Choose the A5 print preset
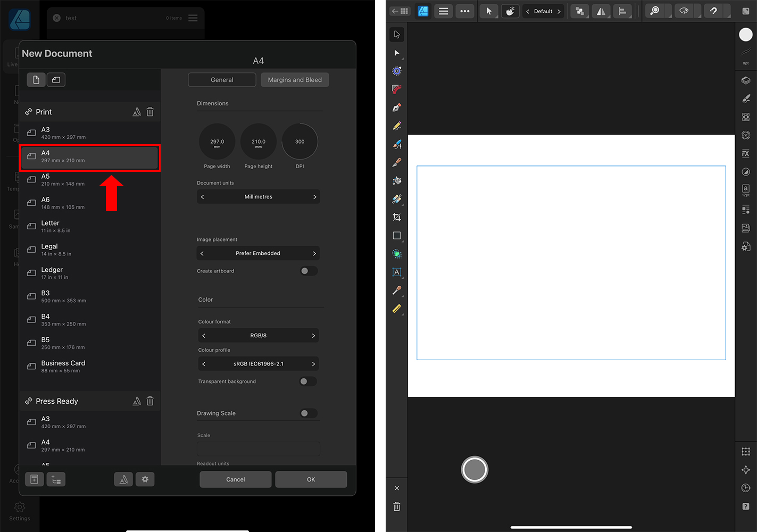The image size is (757, 532). coord(89,180)
